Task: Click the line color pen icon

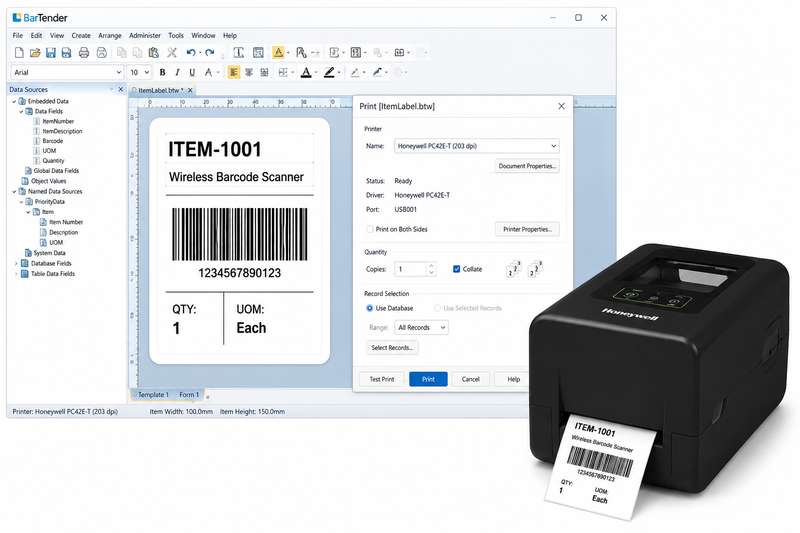Action: (x=329, y=72)
